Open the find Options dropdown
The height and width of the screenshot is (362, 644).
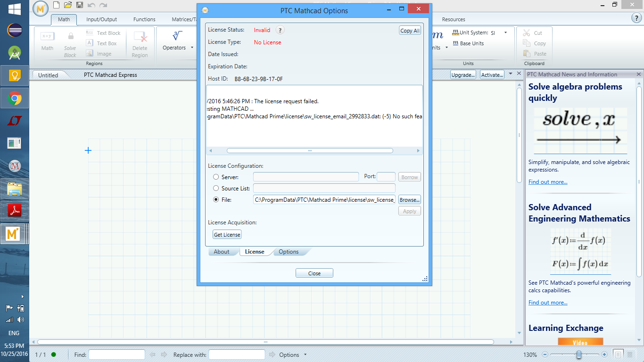[x=305, y=354]
